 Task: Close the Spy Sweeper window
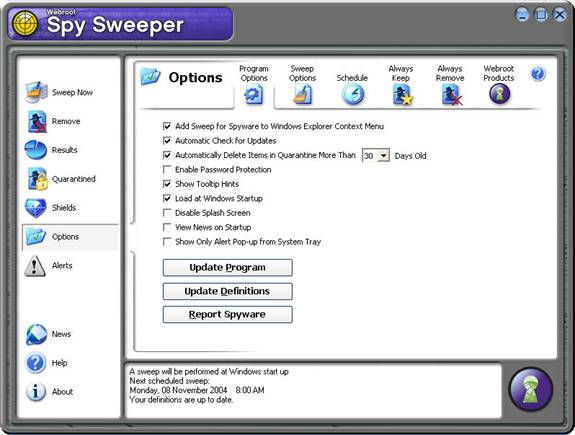(x=560, y=15)
